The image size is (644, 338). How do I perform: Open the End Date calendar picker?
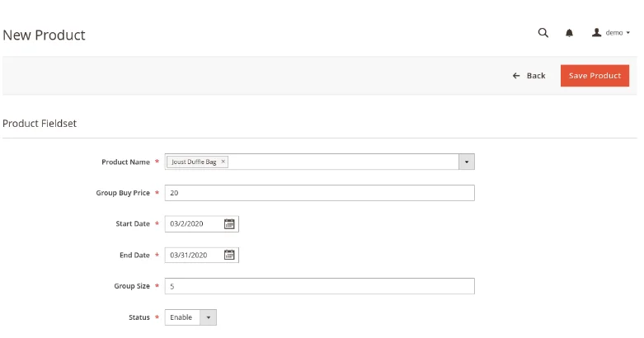tap(230, 256)
